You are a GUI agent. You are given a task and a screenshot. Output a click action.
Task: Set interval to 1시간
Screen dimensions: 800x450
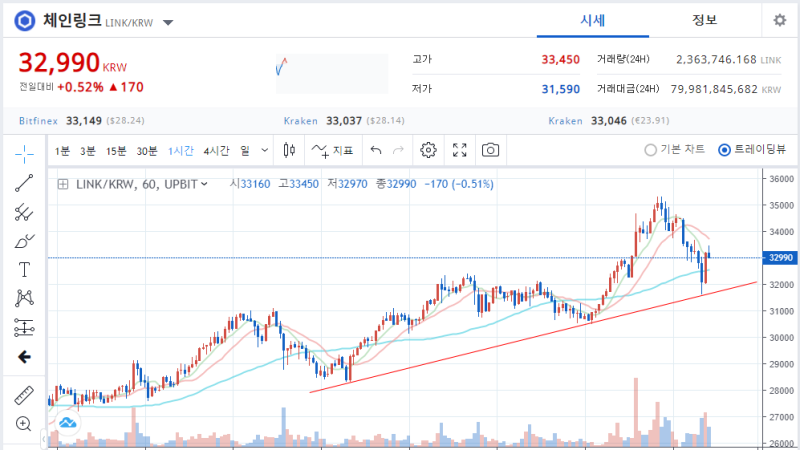click(x=181, y=151)
